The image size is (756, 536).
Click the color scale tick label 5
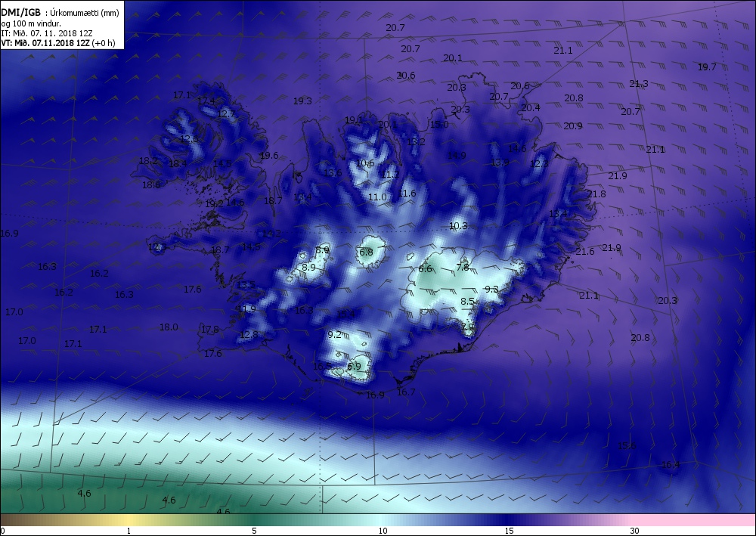(254, 531)
